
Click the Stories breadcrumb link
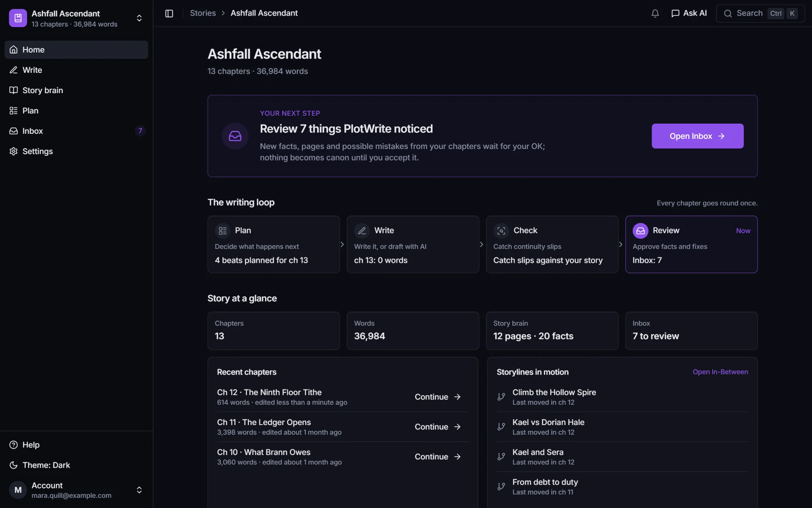pyautogui.click(x=203, y=13)
